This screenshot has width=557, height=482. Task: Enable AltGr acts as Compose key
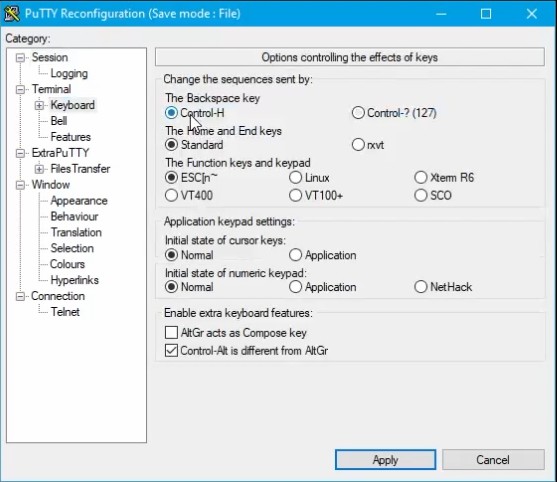tap(171, 333)
